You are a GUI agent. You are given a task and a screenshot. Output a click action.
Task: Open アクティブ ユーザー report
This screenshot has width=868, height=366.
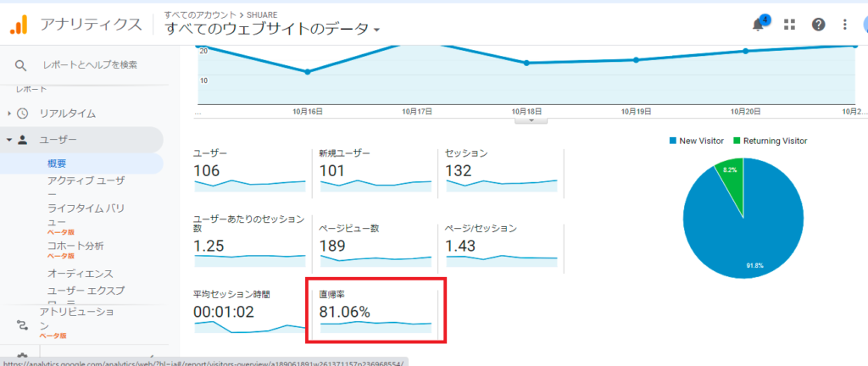coord(86,187)
